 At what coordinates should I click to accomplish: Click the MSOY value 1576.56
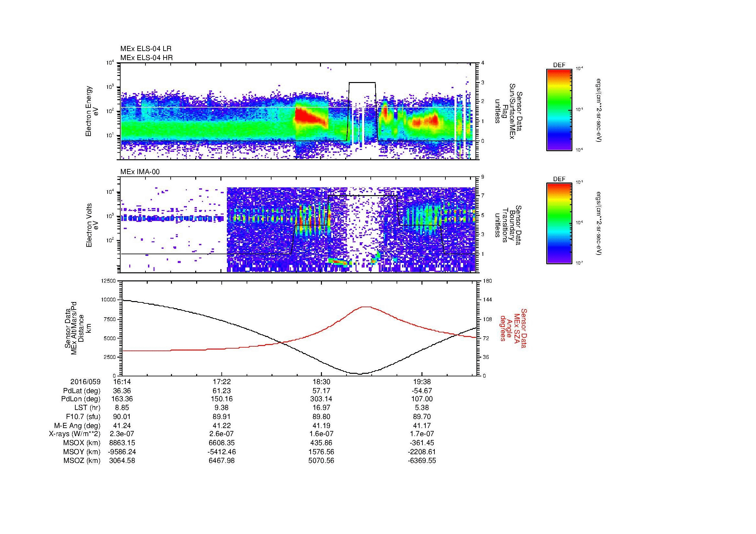pyautogui.click(x=321, y=452)
